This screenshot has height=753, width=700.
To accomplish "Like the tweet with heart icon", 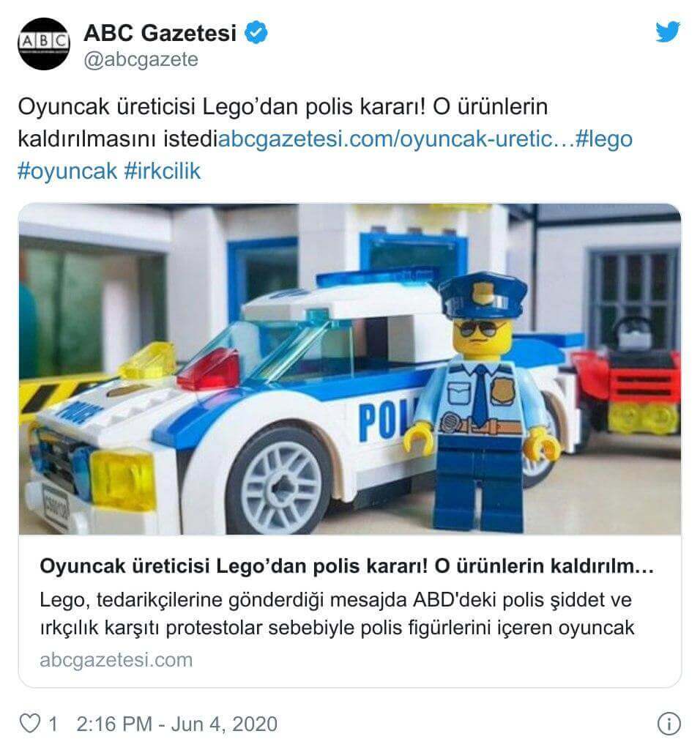I will (30, 723).
